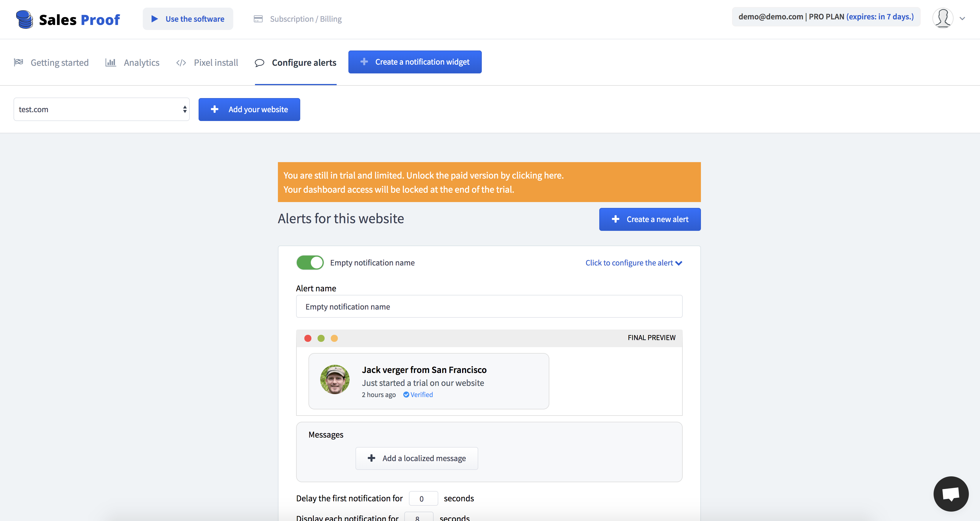The image size is (980, 521).
Task: Collapse via Click to configure the alert chevron
Action: click(679, 263)
